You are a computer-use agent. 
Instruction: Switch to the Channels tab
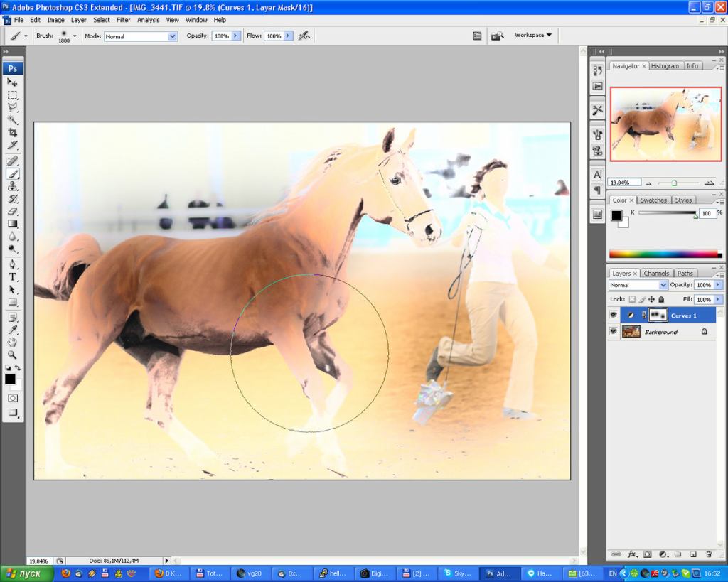point(656,274)
